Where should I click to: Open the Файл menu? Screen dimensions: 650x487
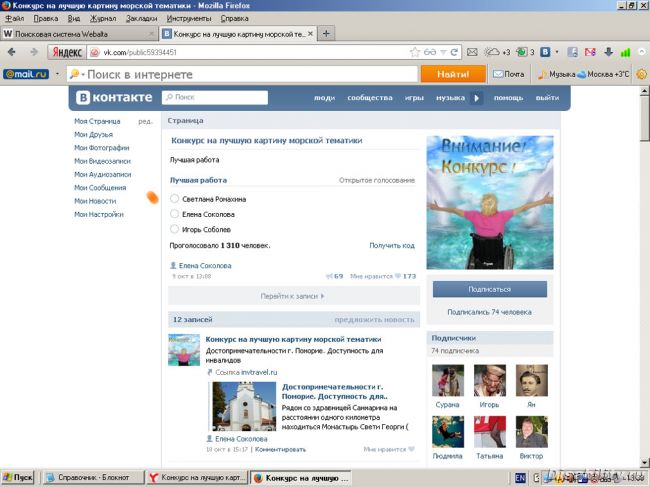click(15, 19)
